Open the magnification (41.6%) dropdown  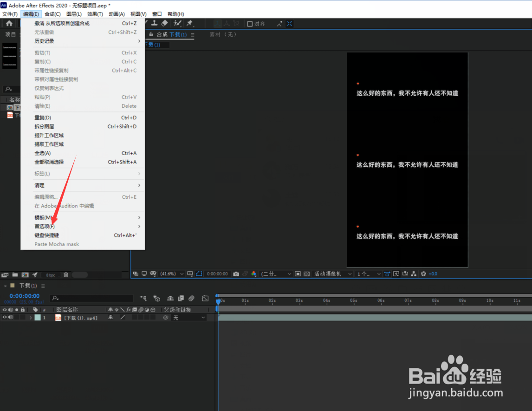(172, 274)
